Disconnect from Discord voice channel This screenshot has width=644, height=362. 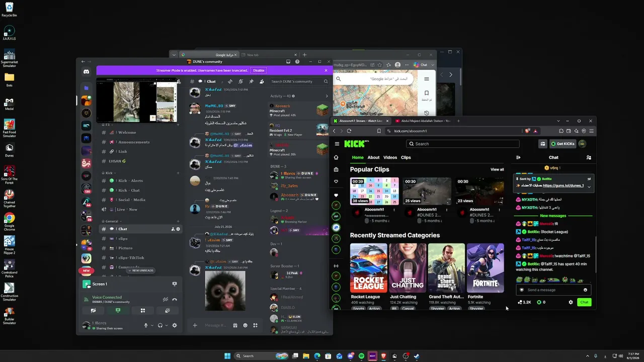pyautogui.click(x=175, y=299)
